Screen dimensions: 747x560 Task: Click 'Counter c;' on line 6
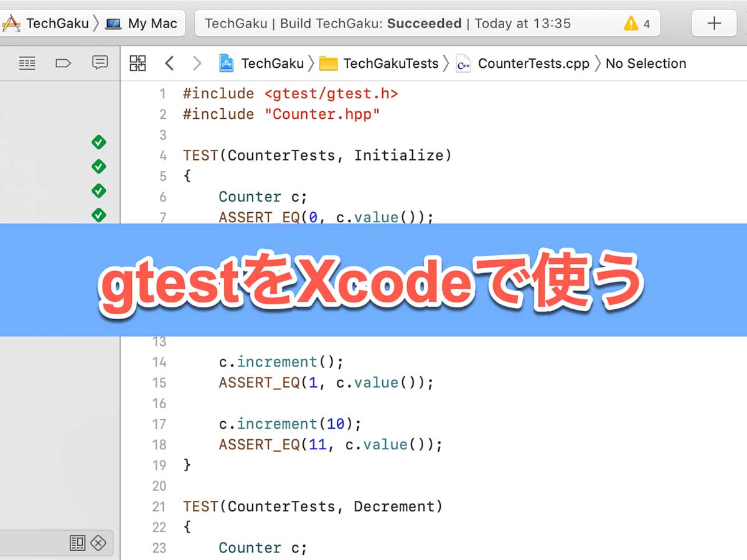pyautogui.click(x=263, y=197)
